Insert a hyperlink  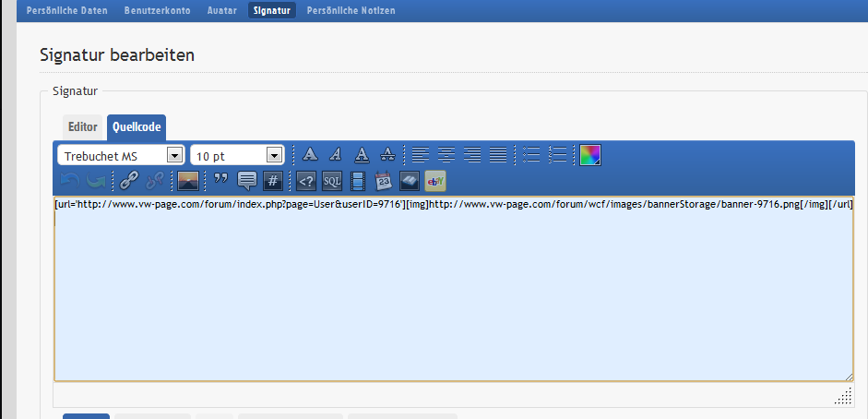(129, 180)
